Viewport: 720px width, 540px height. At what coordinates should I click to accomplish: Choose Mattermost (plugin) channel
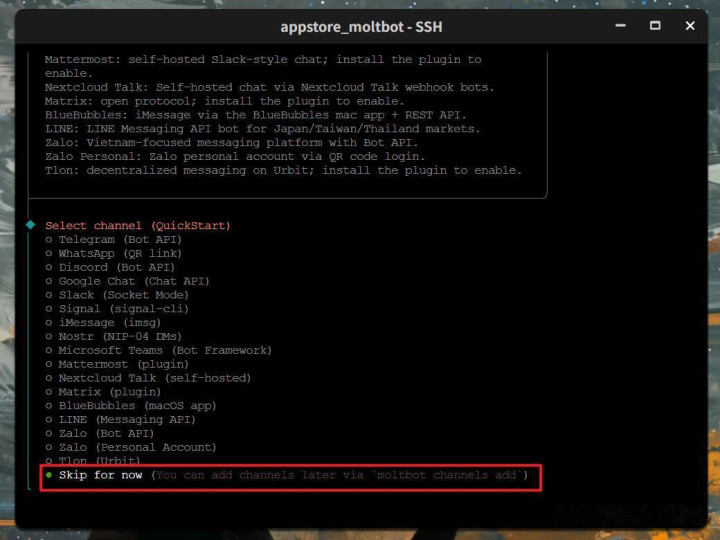click(x=117, y=364)
